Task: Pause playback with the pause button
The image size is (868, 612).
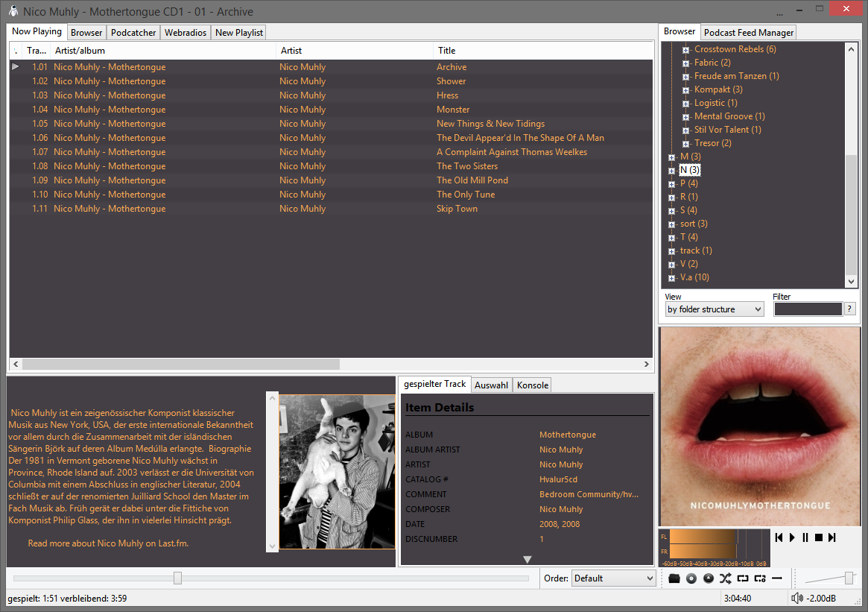Action: pos(805,537)
